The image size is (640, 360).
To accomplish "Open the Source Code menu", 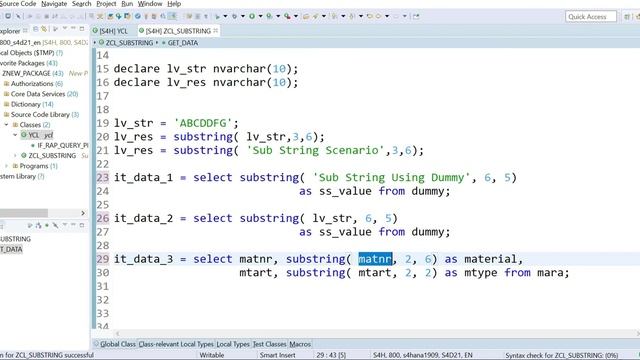I will click(18, 4).
